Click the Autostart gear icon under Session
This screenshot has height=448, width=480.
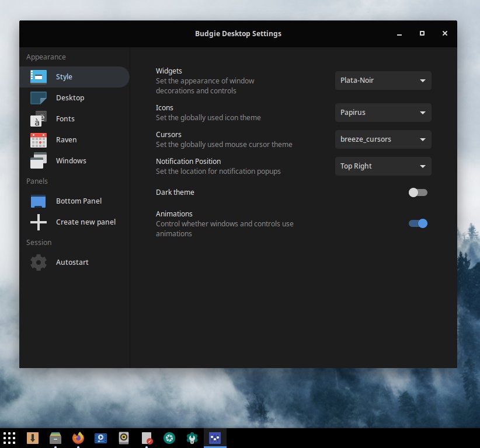click(x=39, y=262)
